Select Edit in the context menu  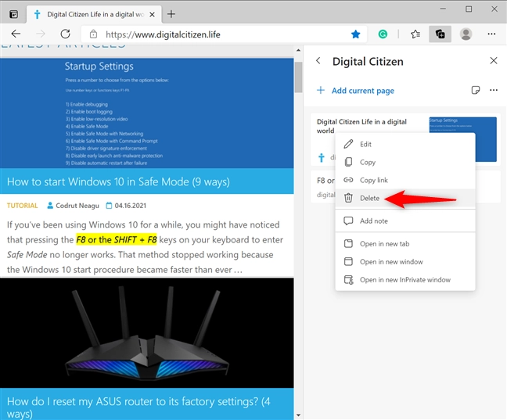[x=405, y=144]
